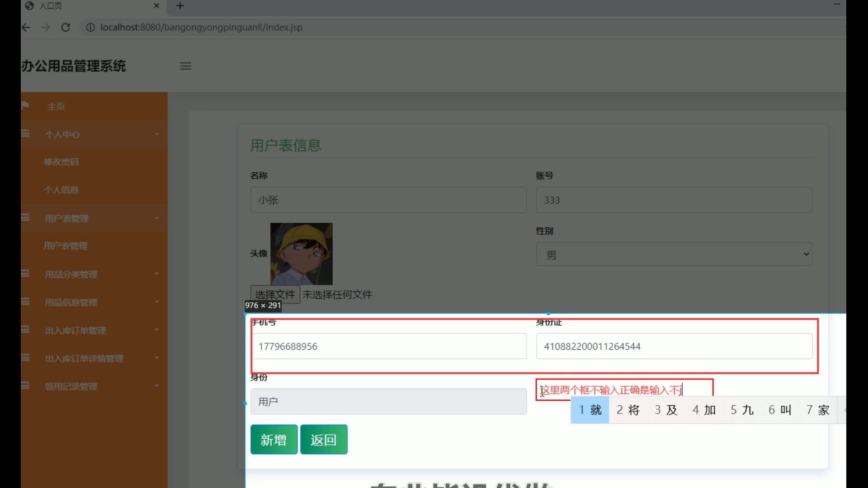Click the browser back arrow

tap(26, 28)
